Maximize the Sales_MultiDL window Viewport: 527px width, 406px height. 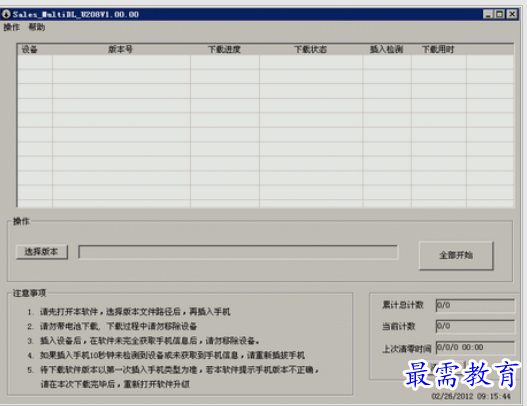tap(499, 14)
